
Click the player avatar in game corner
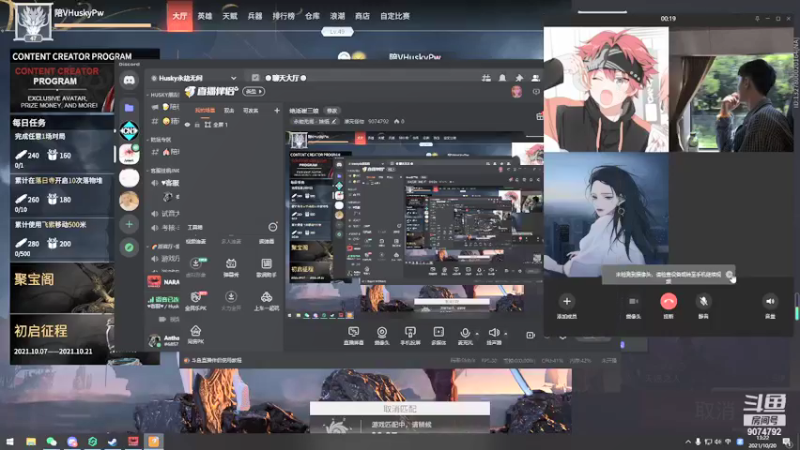(x=33, y=22)
